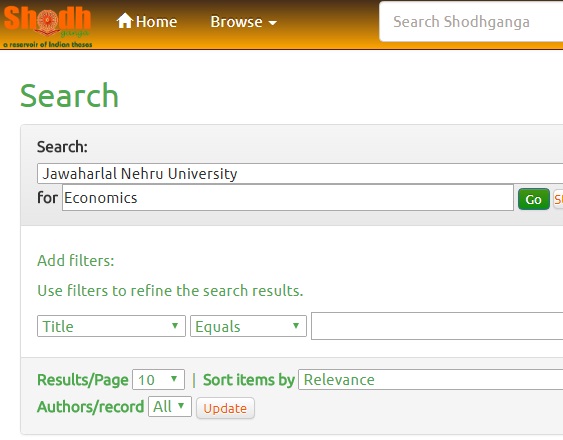Focus the Search Shodhganga field
The width and height of the screenshot is (563, 440).
pos(471,22)
